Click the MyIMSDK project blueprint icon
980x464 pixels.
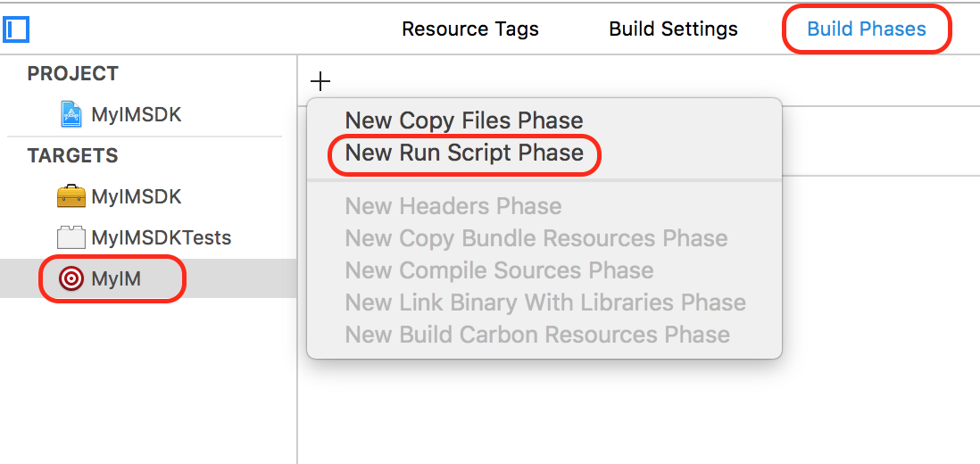tap(71, 114)
